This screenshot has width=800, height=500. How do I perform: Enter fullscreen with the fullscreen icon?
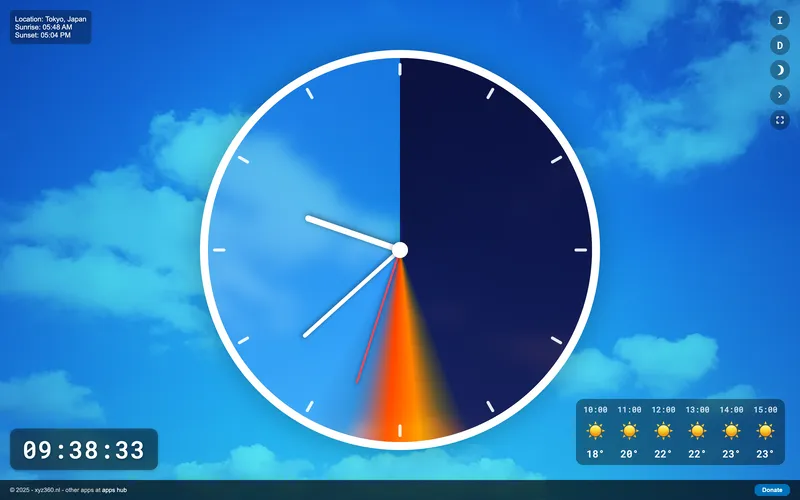click(x=779, y=120)
